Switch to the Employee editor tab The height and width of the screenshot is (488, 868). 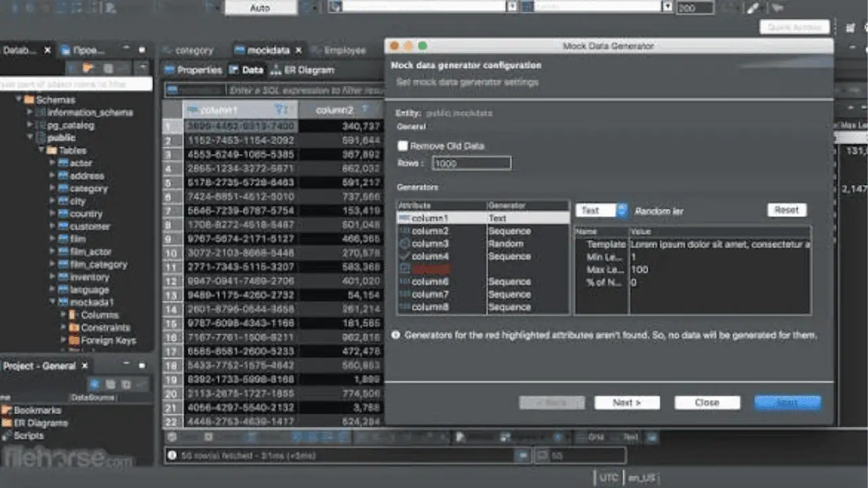tap(338, 50)
